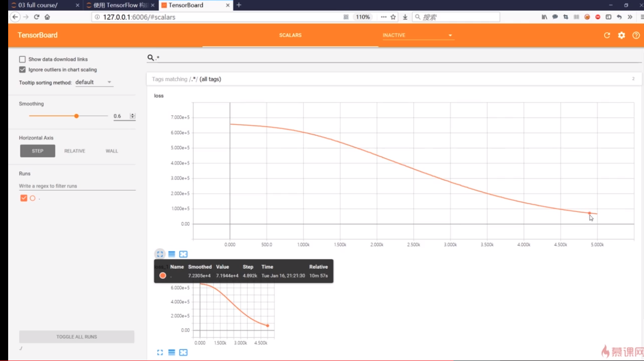Enable Show data download links

(22, 60)
